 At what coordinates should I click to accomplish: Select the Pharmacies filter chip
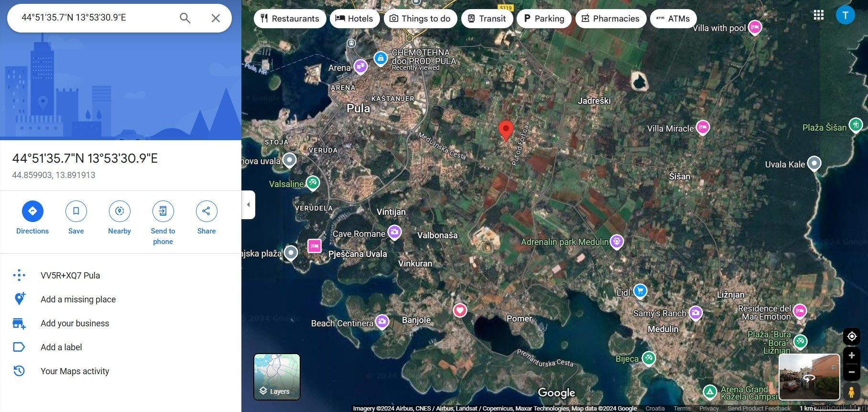pyautogui.click(x=610, y=19)
